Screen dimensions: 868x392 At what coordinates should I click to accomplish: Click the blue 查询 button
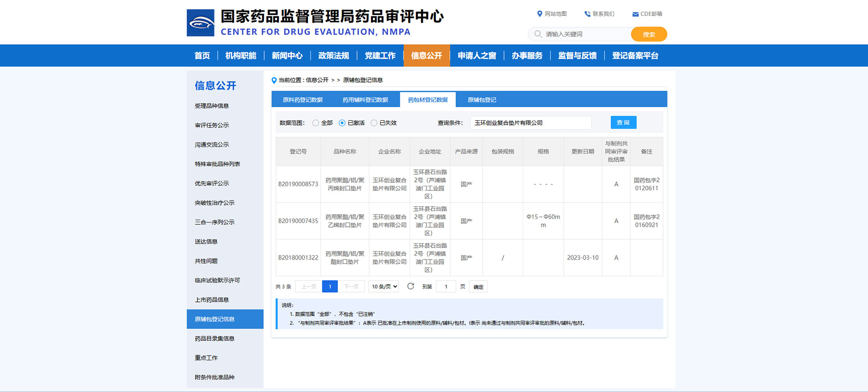623,122
